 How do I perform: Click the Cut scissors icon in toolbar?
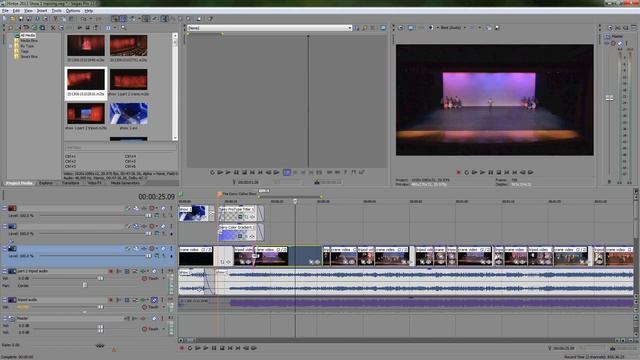[x=56, y=18]
